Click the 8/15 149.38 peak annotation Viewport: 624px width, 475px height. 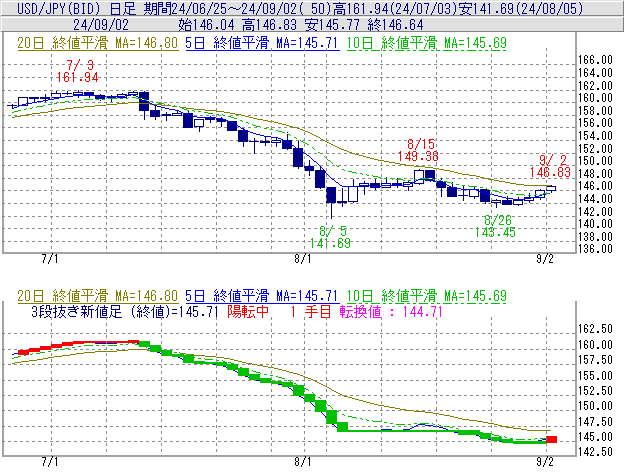pos(418,150)
